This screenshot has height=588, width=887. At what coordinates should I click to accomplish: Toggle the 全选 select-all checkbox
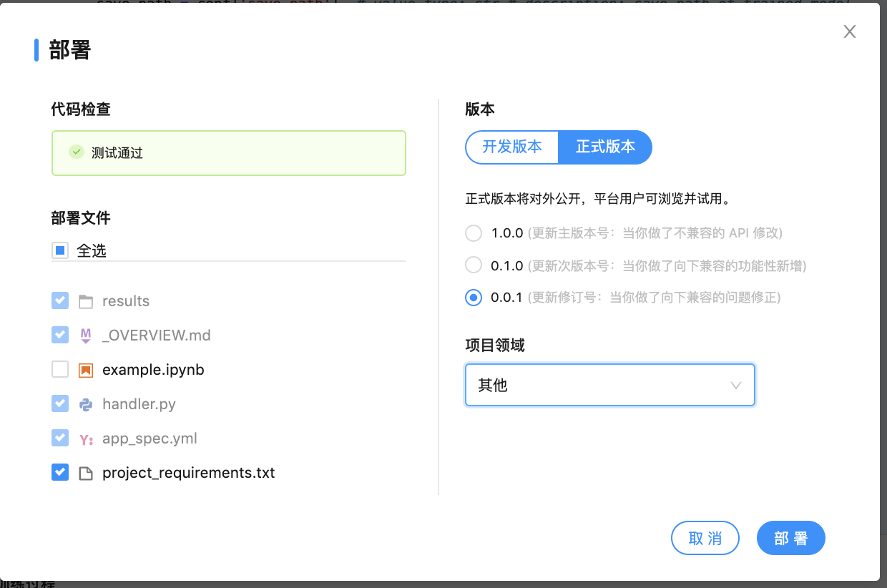pyautogui.click(x=60, y=250)
